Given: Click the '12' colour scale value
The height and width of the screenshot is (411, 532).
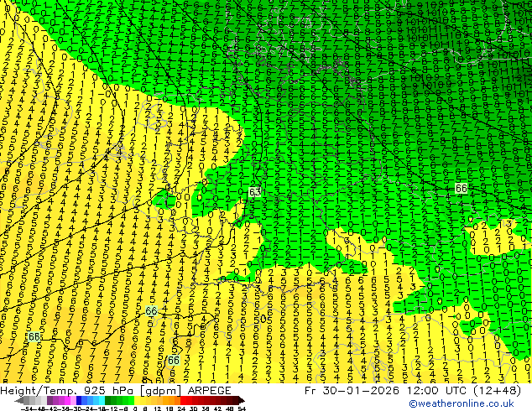Looking at the screenshot, I should pos(158,408).
